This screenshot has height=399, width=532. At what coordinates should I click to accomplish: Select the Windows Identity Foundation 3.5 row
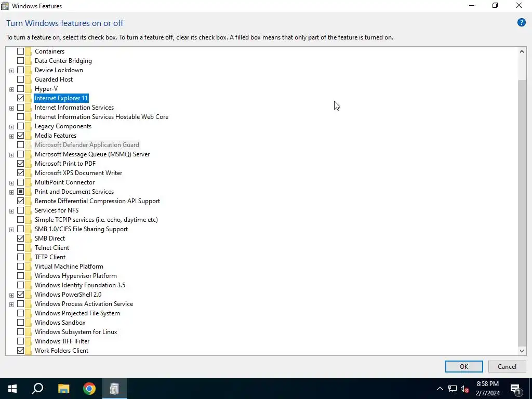pos(79,285)
